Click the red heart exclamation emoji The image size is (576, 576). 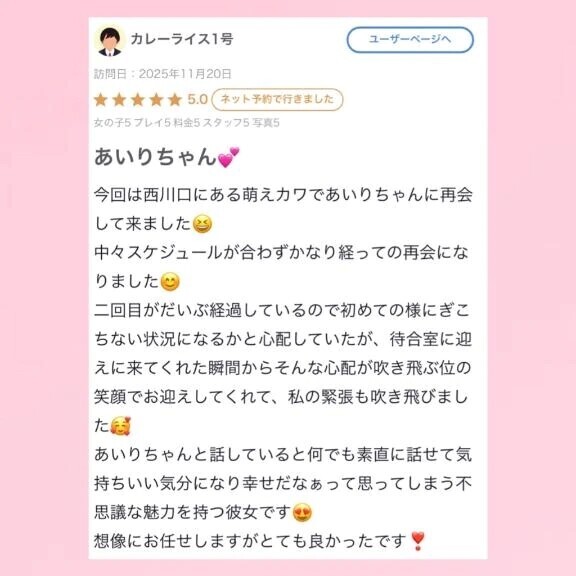pyautogui.click(x=418, y=541)
